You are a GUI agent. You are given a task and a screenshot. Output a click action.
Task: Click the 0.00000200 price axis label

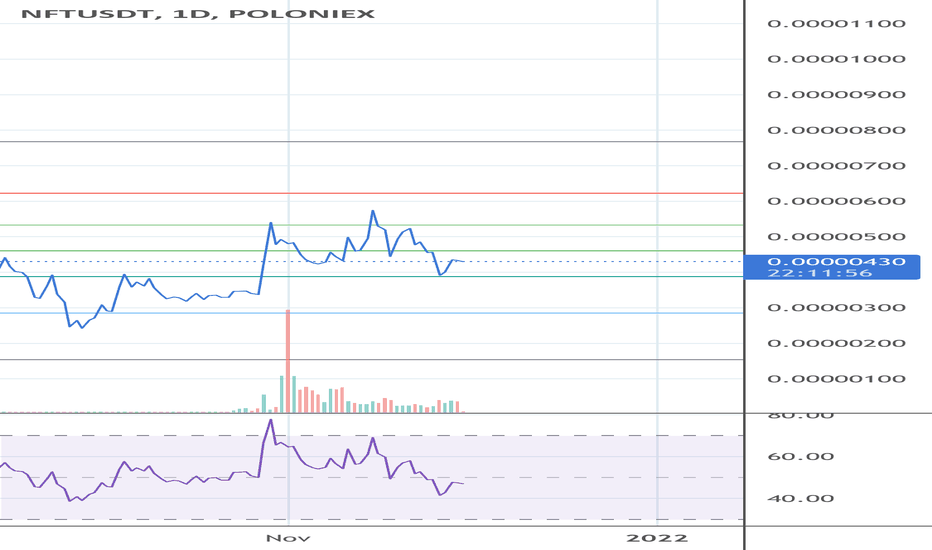pos(836,343)
